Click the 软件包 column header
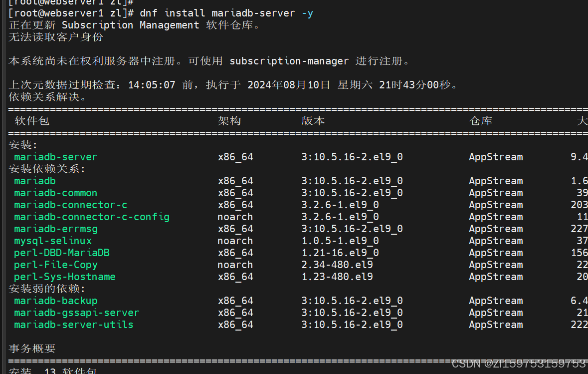 pyautogui.click(x=32, y=121)
